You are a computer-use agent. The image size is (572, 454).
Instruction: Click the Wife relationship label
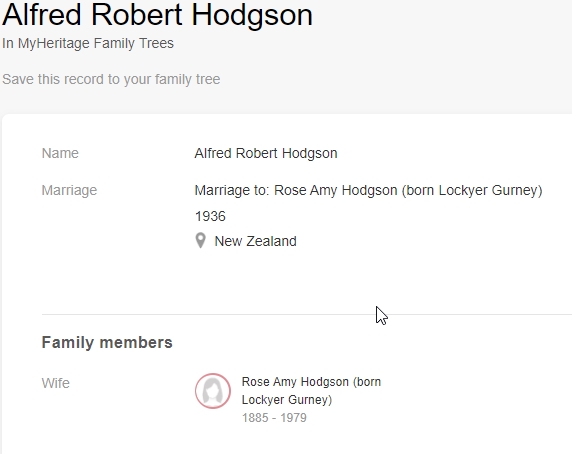click(x=55, y=383)
